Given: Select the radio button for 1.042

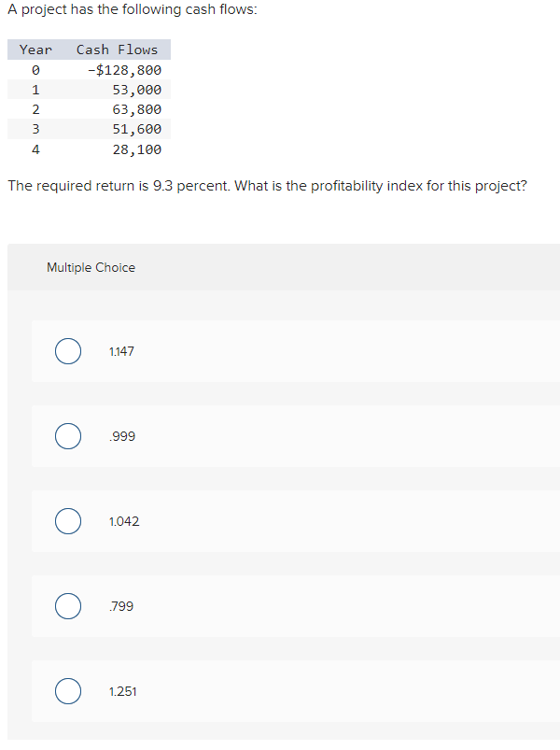Looking at the screenshot, I should [x=67, y=521].
